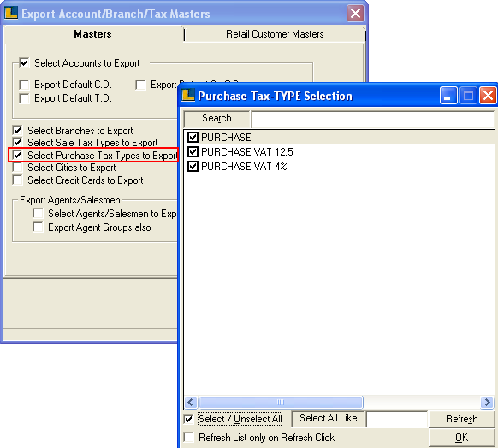Confirm selection with OK button
Screen dimensions: 498x448
point(461,438)
